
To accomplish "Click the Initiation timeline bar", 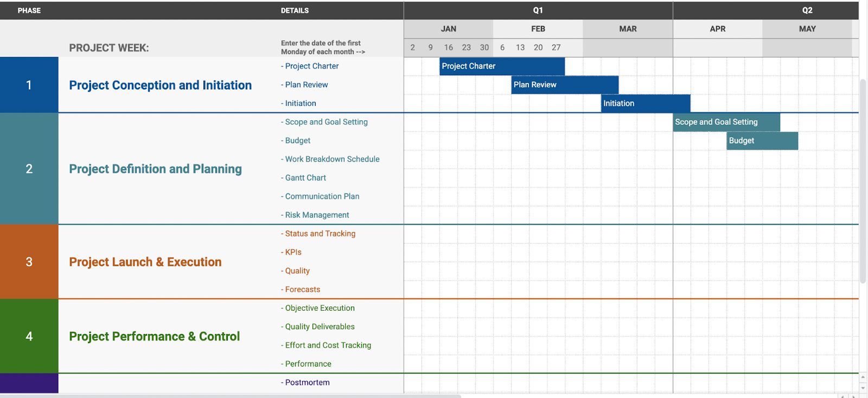I will [x=645, y=104].
